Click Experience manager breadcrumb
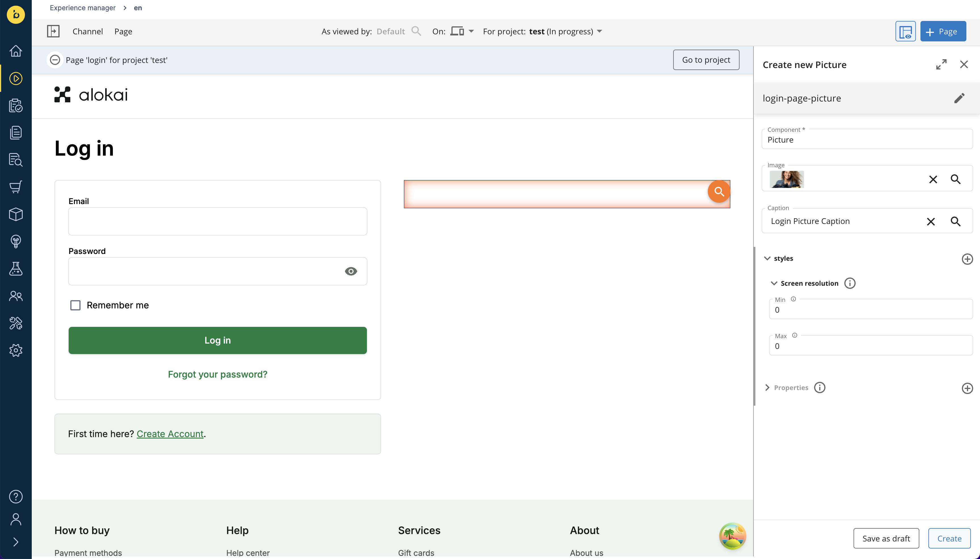Viewport: 980px width, 559px height. [83, 8]
